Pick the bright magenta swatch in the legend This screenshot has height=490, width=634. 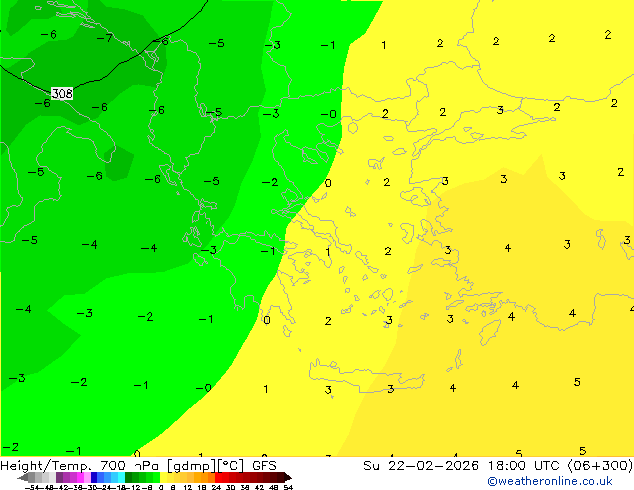coord(80,477)
